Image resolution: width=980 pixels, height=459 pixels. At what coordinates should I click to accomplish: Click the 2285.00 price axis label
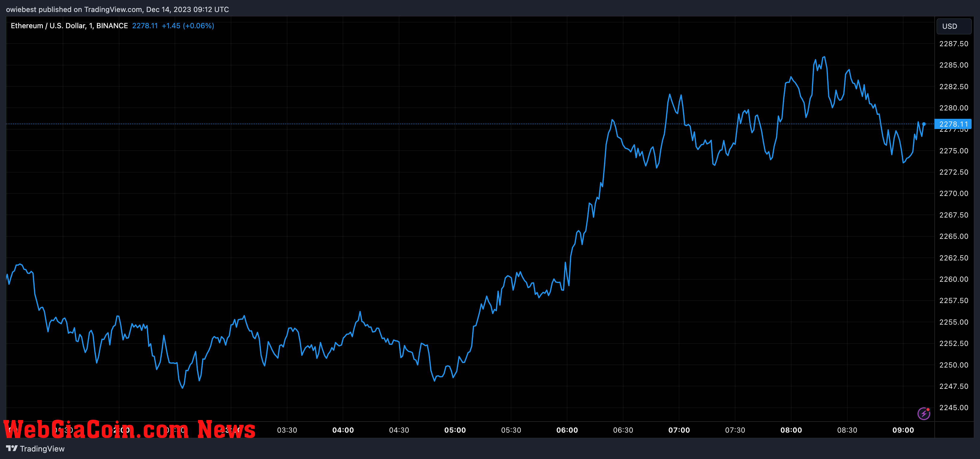954,65
